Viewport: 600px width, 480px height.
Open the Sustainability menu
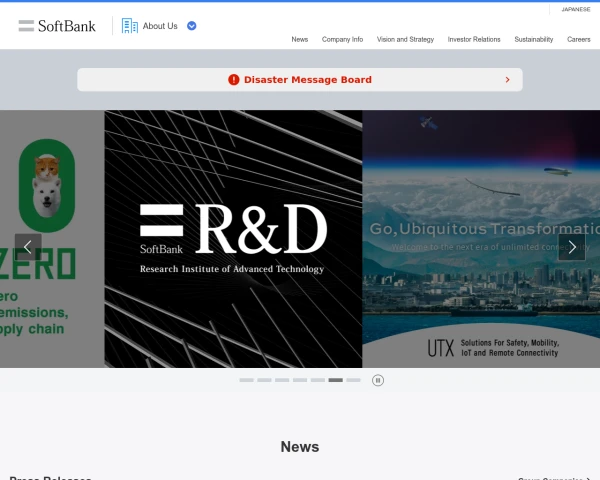[x=533, y=39]
